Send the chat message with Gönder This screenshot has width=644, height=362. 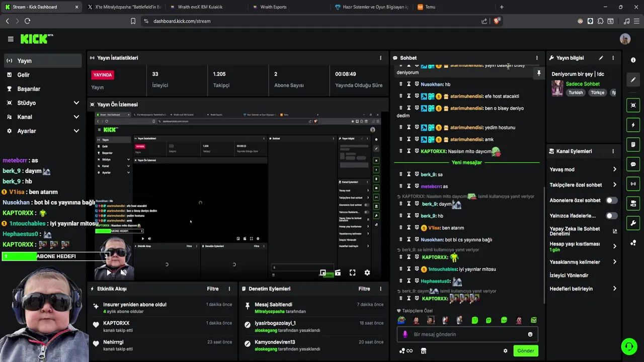click(x=526, y=351)
